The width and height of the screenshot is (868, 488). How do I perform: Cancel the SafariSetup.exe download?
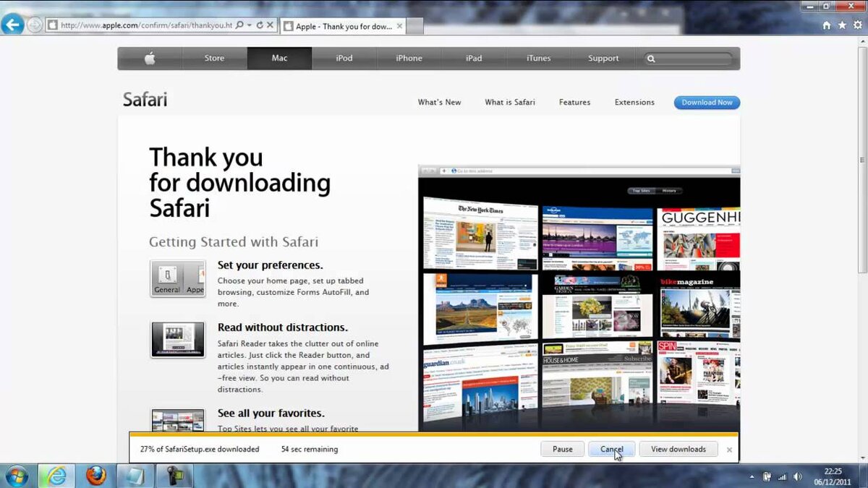tap(611, 449)
